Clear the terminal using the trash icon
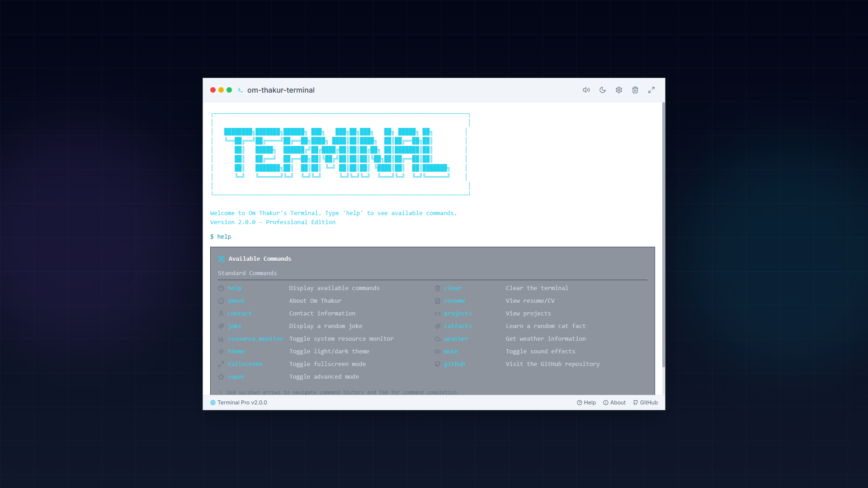The height and width of the screenshot is (488, 868). click(635, 90)
